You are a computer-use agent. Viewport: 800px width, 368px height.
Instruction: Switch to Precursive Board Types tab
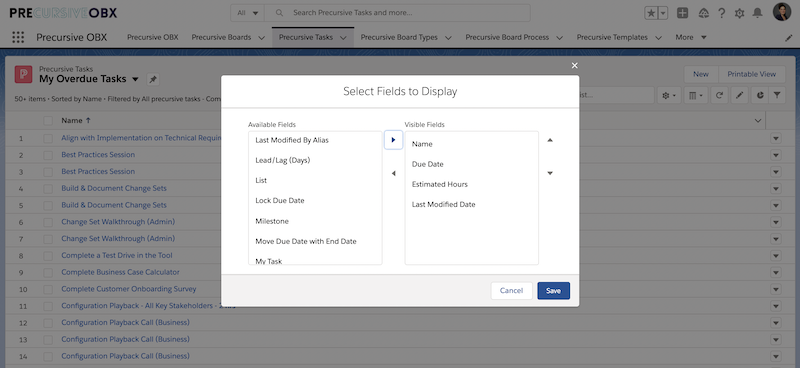click(x=399, y=37)
